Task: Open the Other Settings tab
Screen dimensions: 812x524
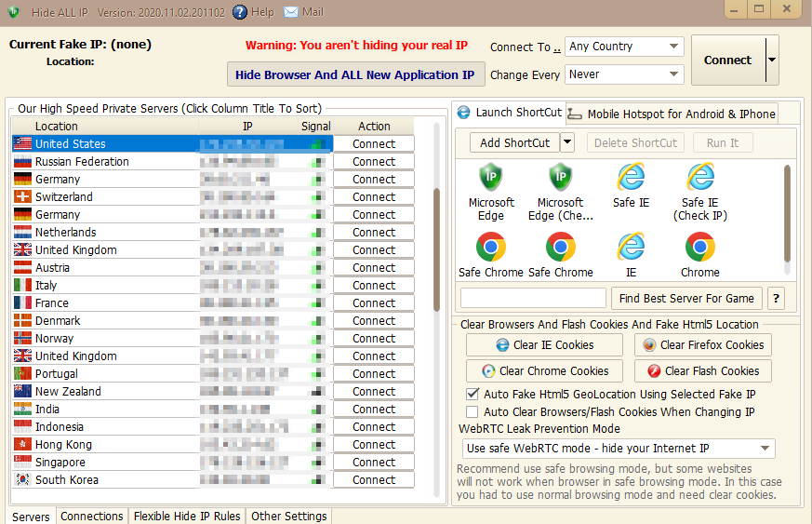Action: pos(289,517)
